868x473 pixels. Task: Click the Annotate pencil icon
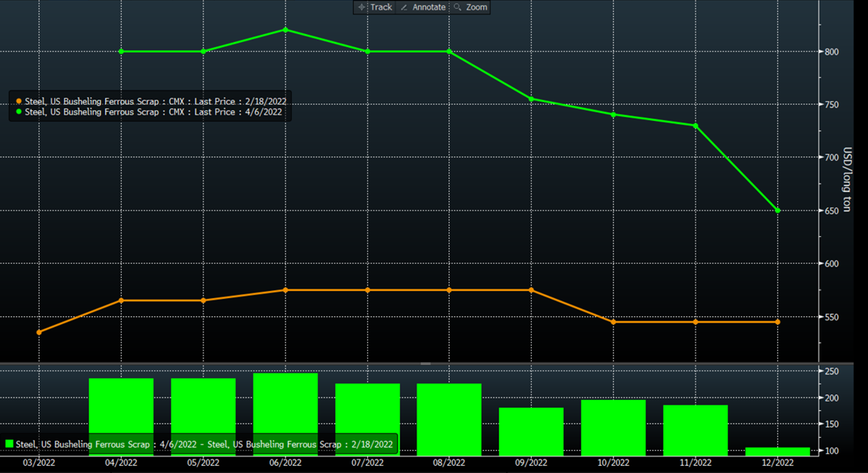(404, 7)
